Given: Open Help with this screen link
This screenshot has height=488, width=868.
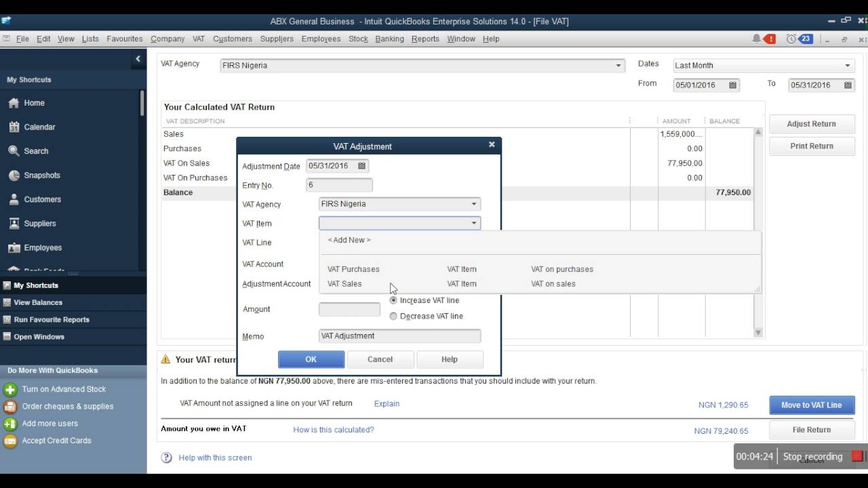Looking at the screenshot, I should (x=215, y=458).
